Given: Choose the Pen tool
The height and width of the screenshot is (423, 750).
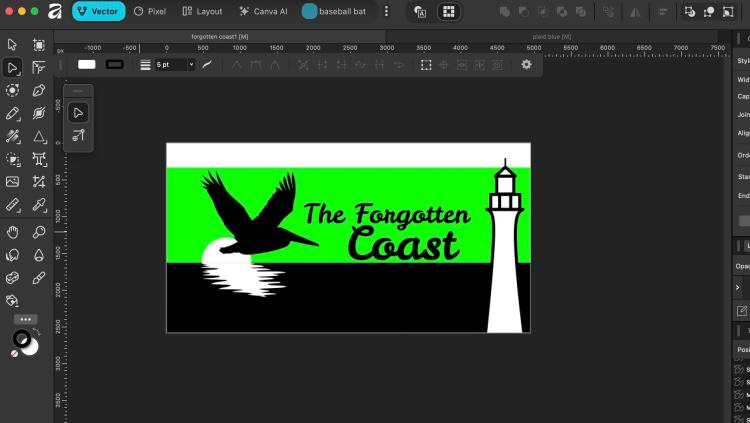Looking at the screenshot, I should pos(39,91).
